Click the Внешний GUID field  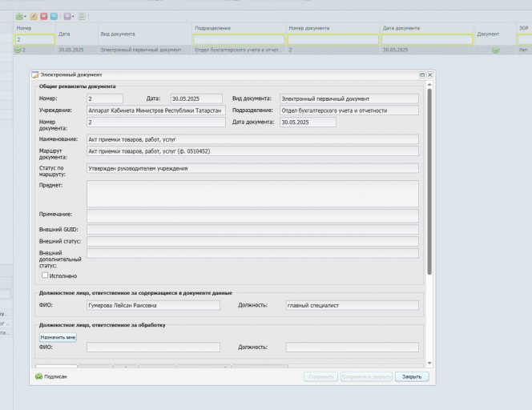click(252, 230)
